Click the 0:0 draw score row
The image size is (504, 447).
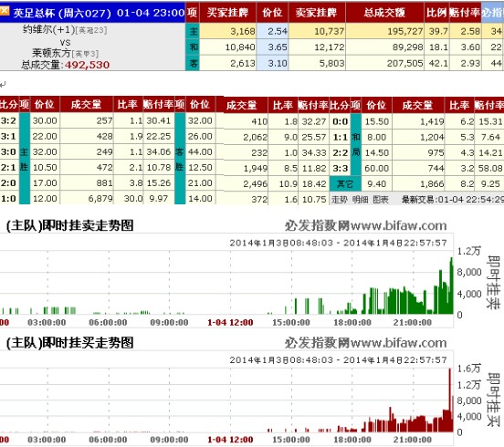(x=417, y=121)
